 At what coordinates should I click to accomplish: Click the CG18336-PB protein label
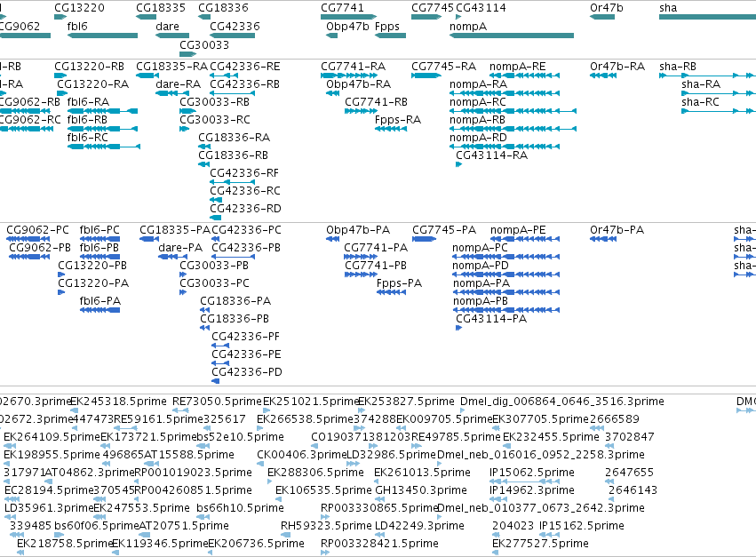coord(235,319)
